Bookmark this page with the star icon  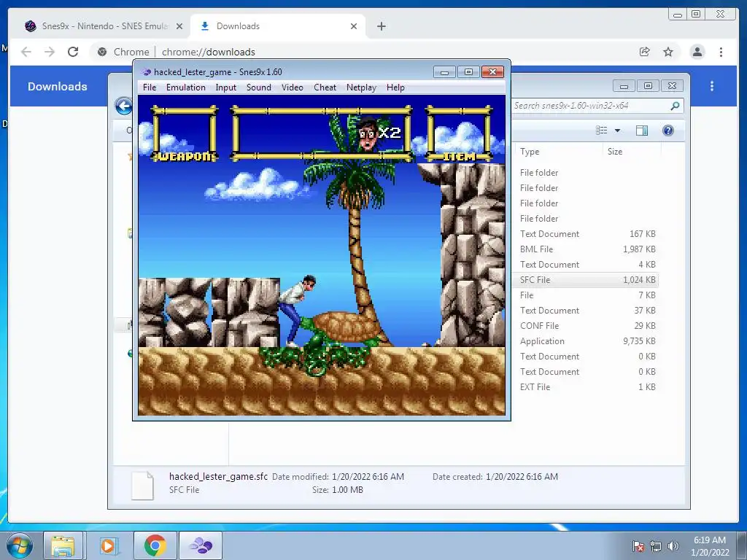click(x=668, y=52)
